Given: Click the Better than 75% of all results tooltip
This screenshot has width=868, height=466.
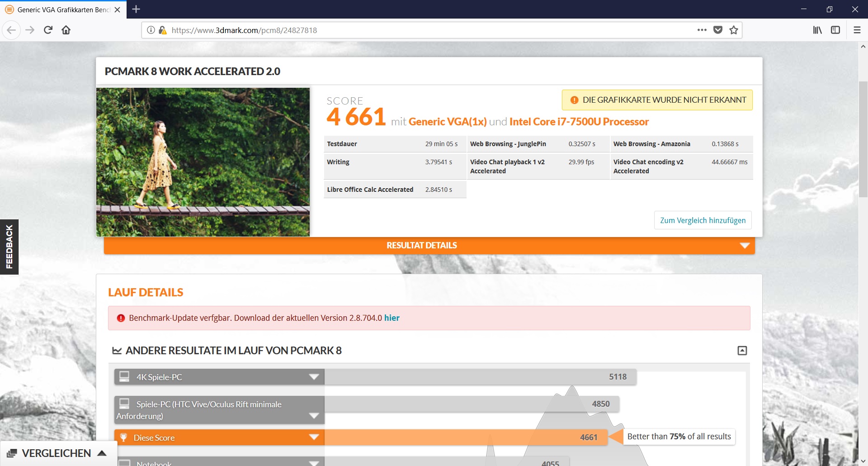Looking at the screenshot, I should [x=679, y=437].
